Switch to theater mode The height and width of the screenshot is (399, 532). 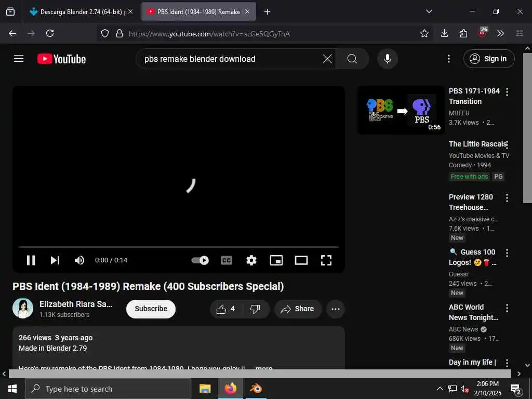(301, 260)
